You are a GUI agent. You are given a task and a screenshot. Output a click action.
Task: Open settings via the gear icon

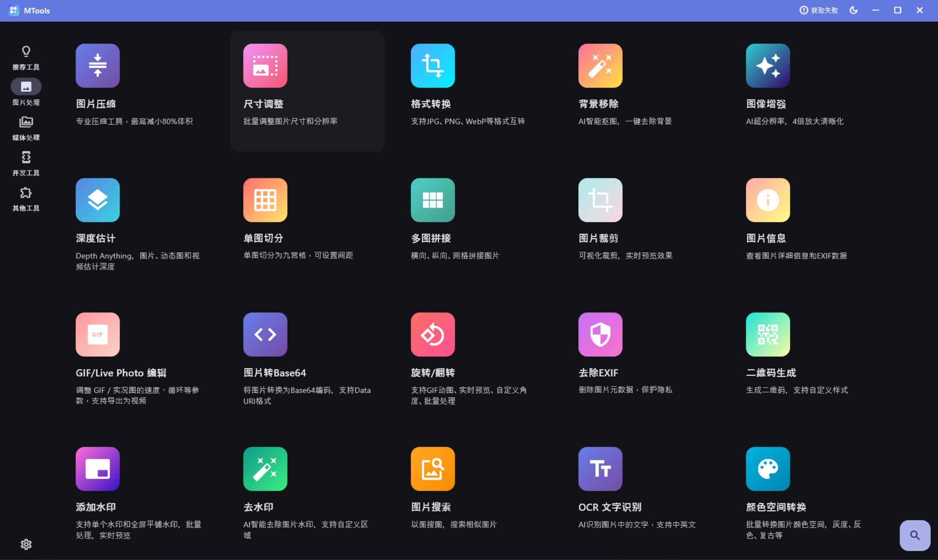click(26, 544)
